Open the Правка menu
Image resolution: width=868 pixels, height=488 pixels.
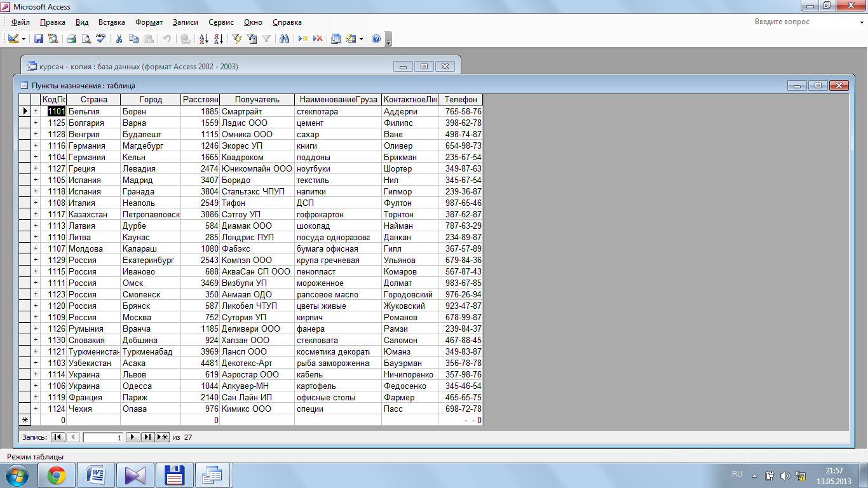pos(53,22)
